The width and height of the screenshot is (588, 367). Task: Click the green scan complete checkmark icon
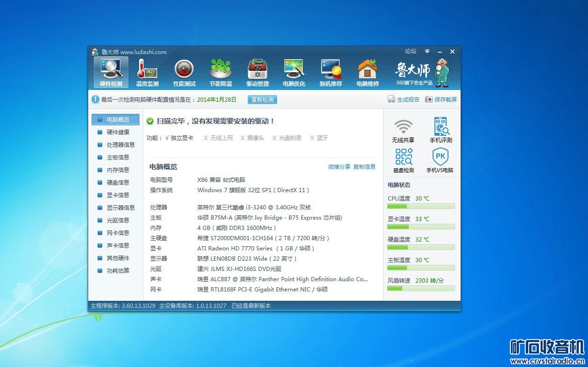pos(150,121)
